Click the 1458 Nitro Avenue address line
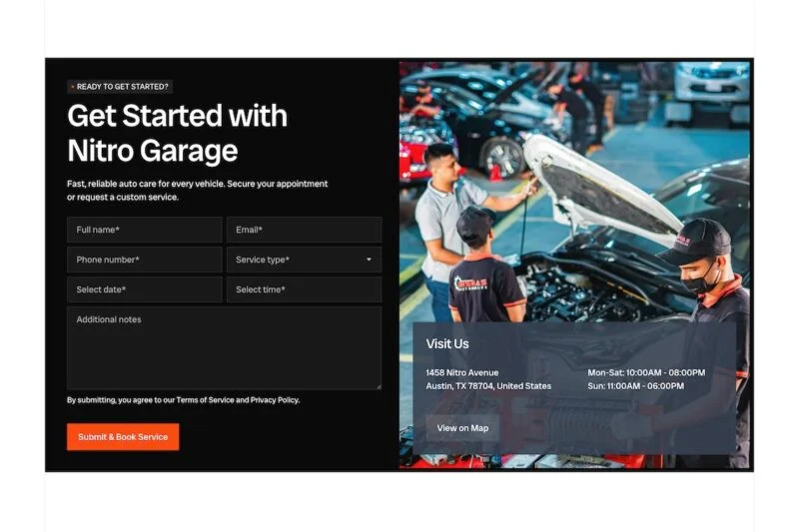The width and height of the screenshot is (799, 532). pos(462,372)
